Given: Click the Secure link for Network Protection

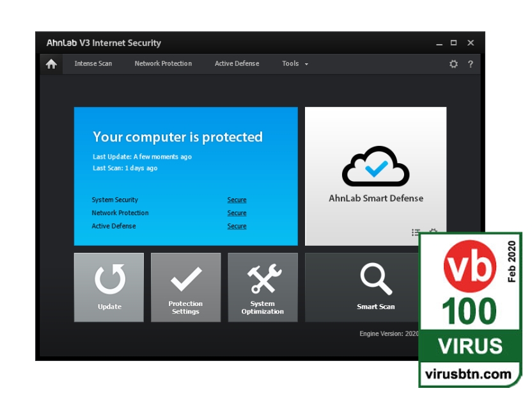Looking at the screenshot, I should (x=237, y=213).
